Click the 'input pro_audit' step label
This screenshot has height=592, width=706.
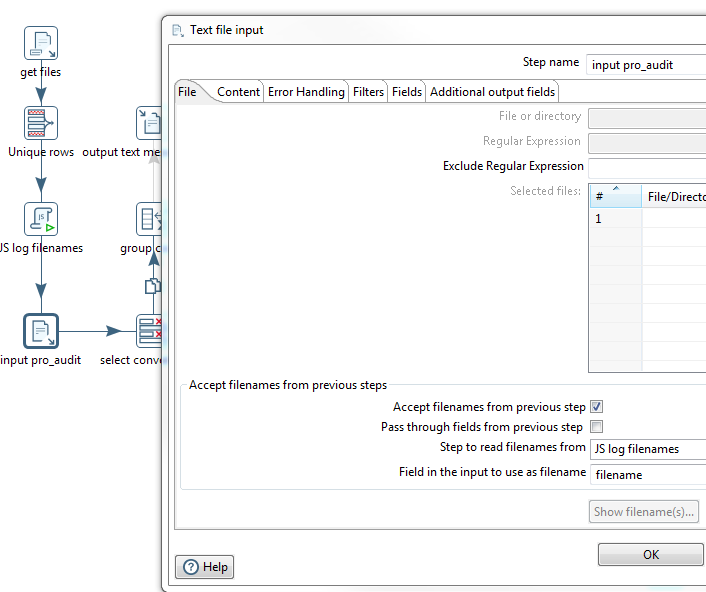[41, 360]
